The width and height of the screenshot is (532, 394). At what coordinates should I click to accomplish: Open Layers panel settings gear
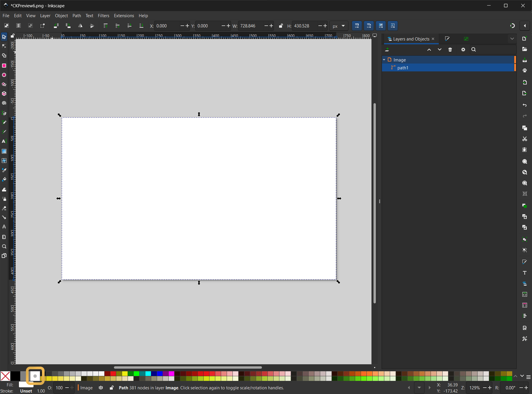click(x=463, y=50)
